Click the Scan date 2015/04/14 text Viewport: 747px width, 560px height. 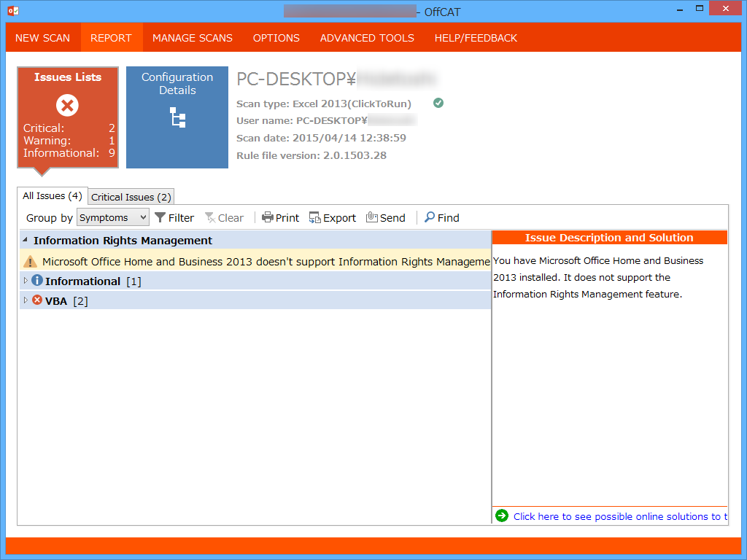321,138
